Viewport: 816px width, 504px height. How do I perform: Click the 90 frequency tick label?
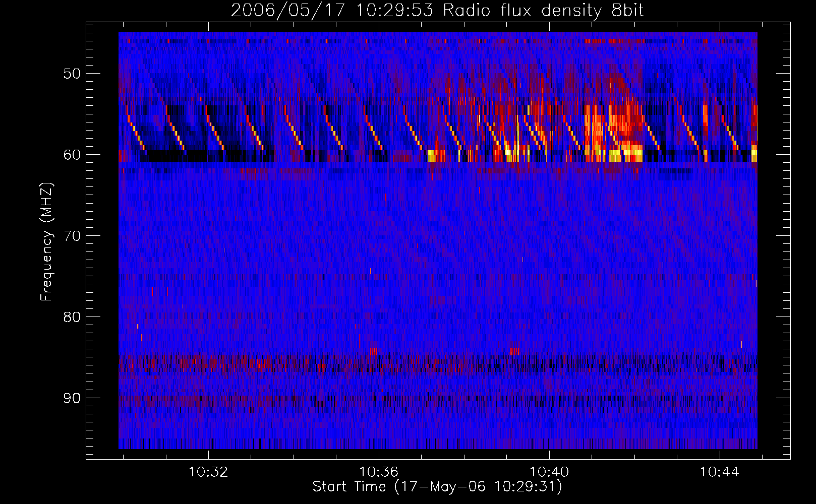click(x=72, y=398)
